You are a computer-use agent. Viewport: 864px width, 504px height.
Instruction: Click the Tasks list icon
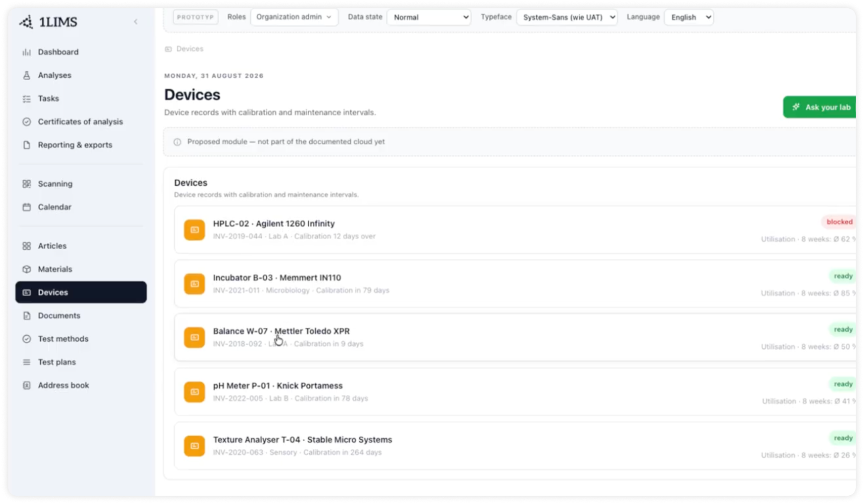pyautogui.click(x=27, y=98)
